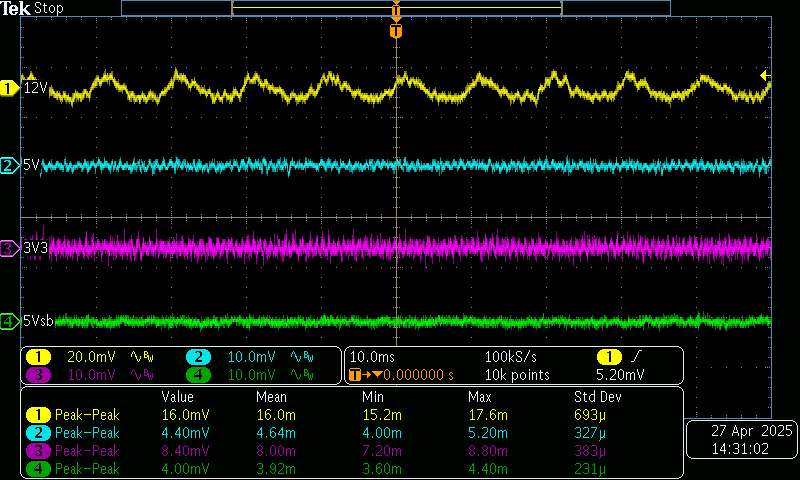800x480 pixels.
Task: Click the Mean column header
Action: point(271,397)
